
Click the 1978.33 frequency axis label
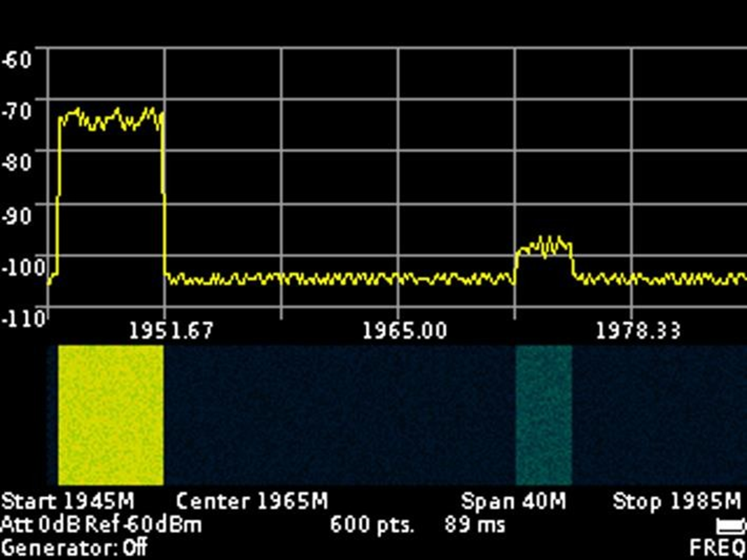click(x=638, y=330)
